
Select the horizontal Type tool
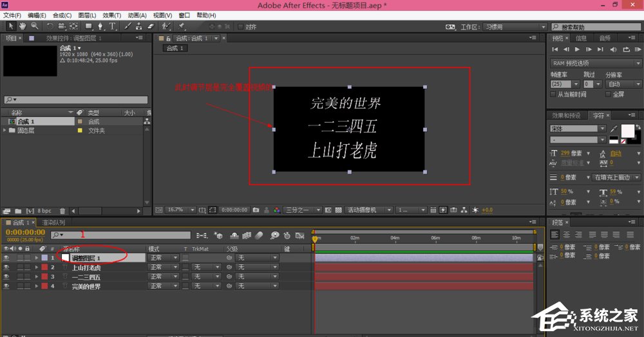click(112, 26)
